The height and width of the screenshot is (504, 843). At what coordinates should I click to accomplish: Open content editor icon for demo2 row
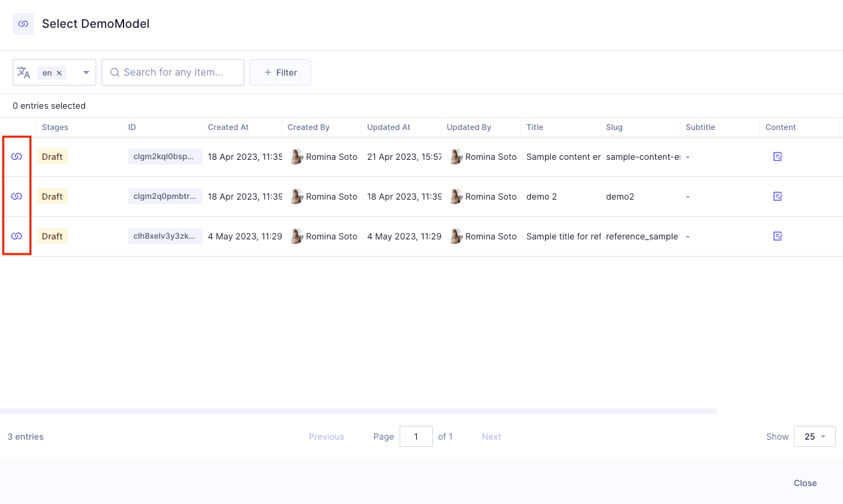[x=778, y=196]
